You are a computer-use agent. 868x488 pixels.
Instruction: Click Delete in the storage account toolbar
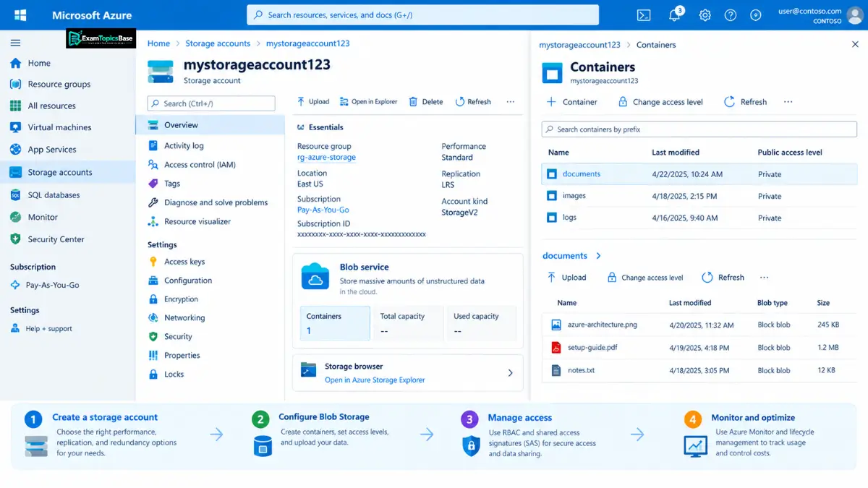coord(426,102)
